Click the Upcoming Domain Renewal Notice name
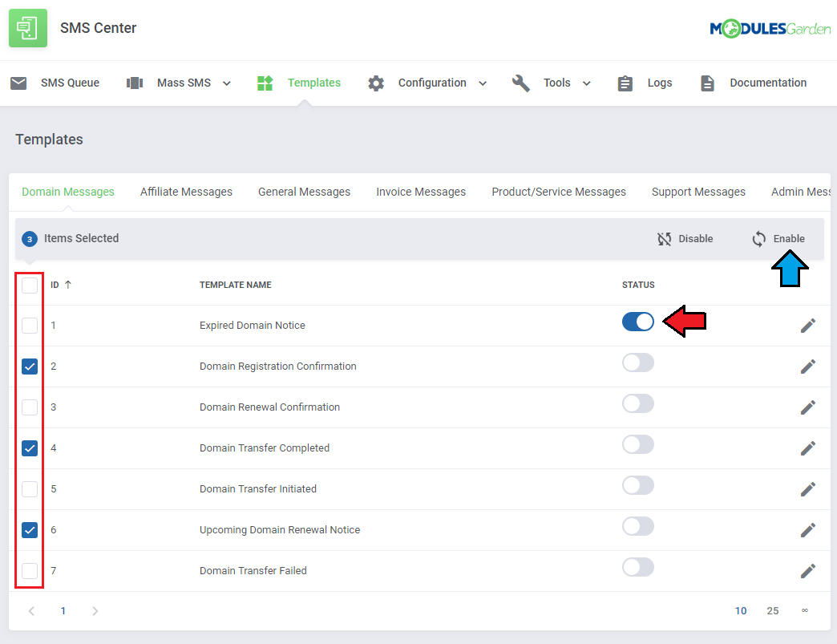Image resolution: width=837 pixels, height=644 pixels. [x=280, y=530]
